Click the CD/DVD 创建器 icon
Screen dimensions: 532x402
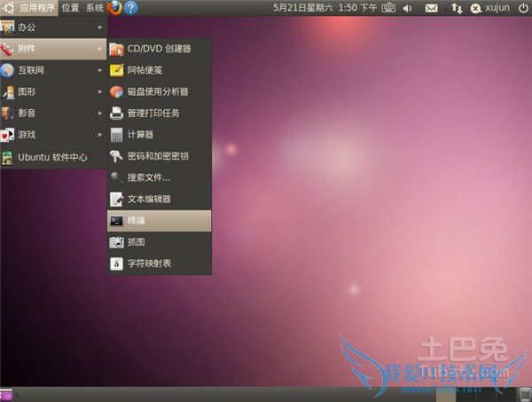[117, 49]
